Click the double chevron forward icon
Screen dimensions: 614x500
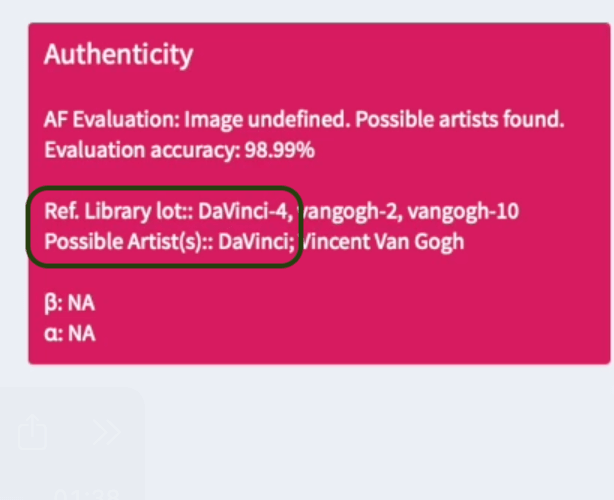[106, 432]
